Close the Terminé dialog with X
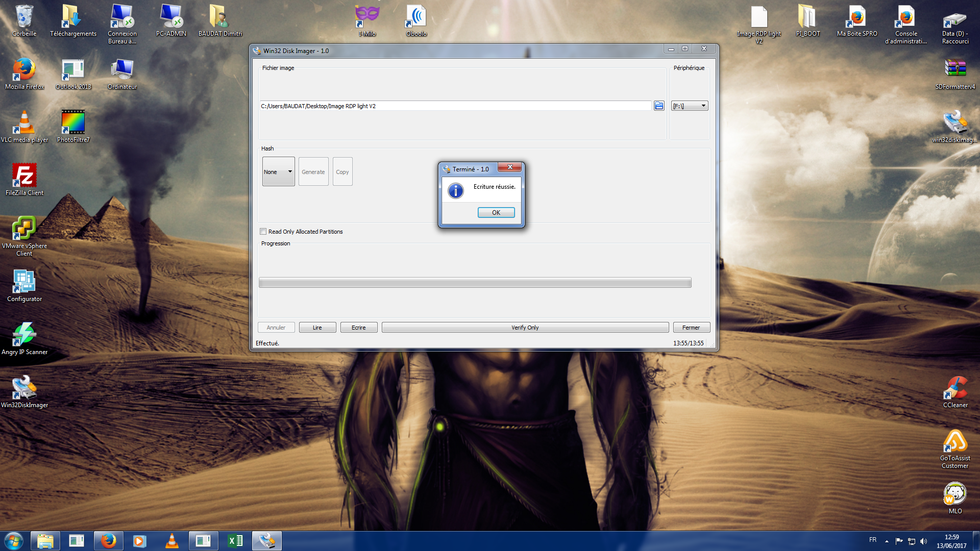980x551 pixels. point(509,167)
